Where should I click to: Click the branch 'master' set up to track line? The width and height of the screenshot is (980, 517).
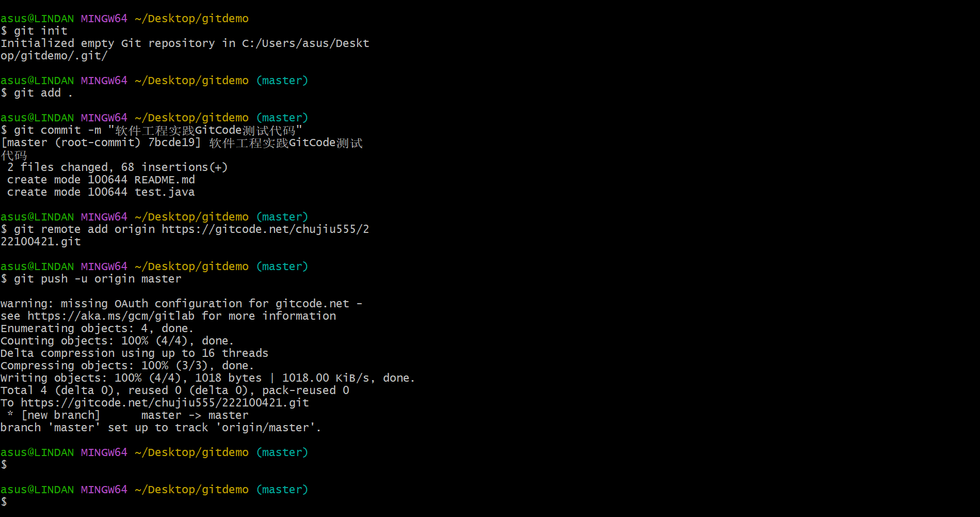coord(160,428)
